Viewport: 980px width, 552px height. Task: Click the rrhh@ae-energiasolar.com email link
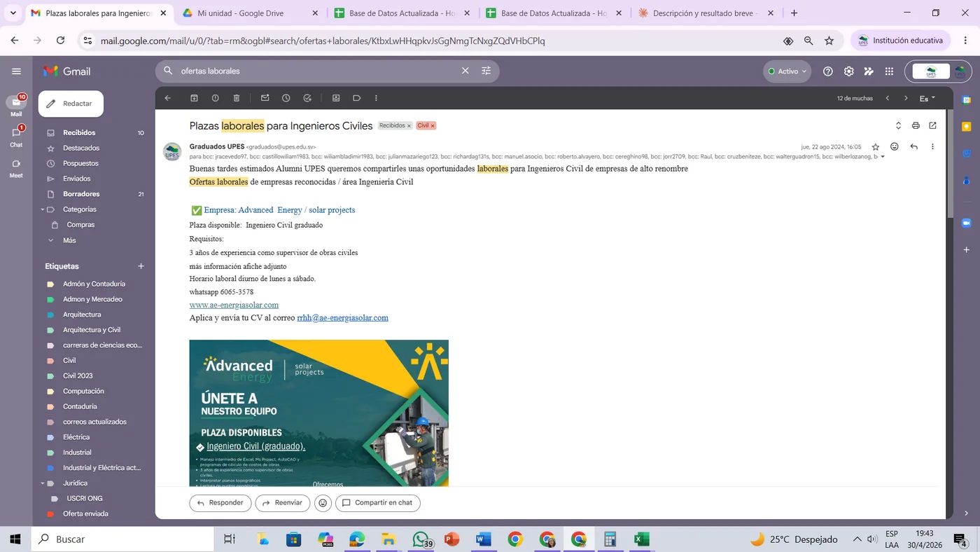point(342,318)
